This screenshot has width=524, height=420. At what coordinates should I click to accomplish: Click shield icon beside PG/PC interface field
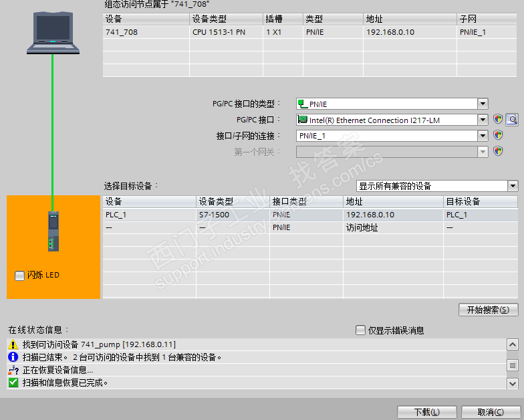click(498, 119)
